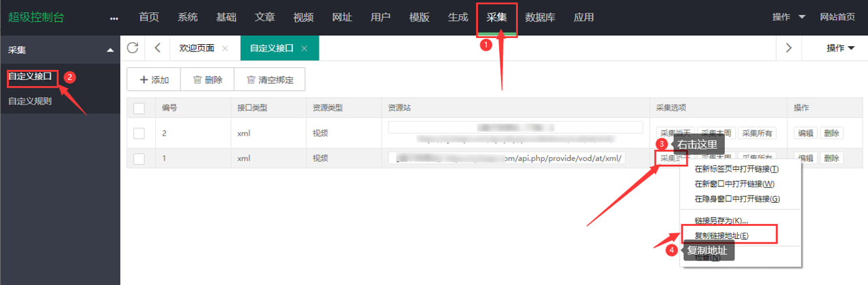Viewport: 868px width, 285px height.
Task: Click 清空绑定 with the trash icon
Action: click(x=270, y=79)
